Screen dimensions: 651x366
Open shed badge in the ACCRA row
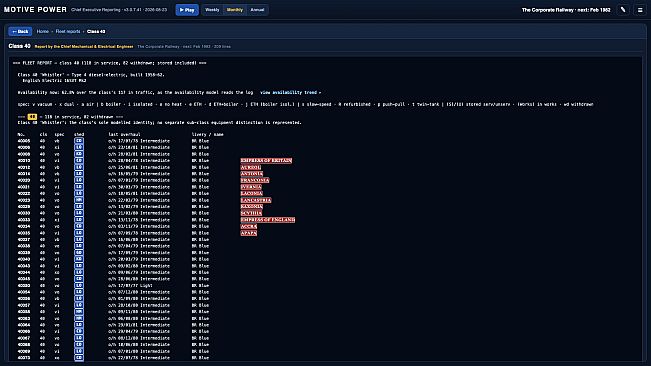pyautogui.click(x=79, y=227)
